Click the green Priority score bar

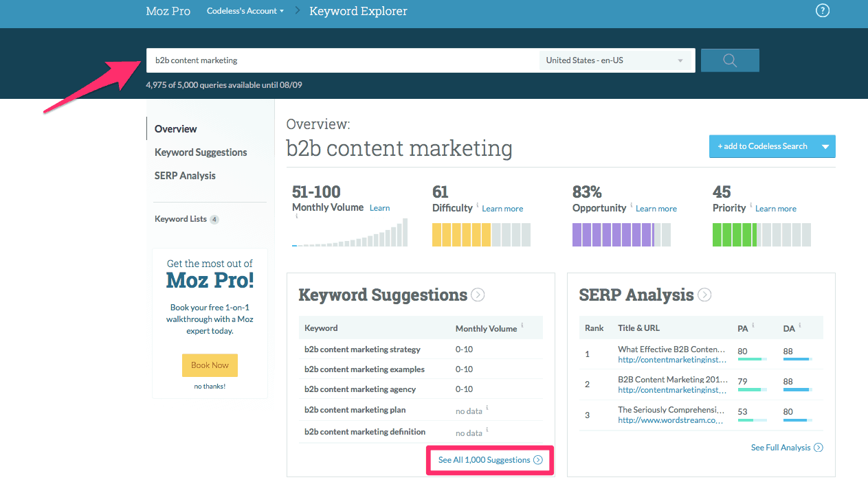[761, 235]
